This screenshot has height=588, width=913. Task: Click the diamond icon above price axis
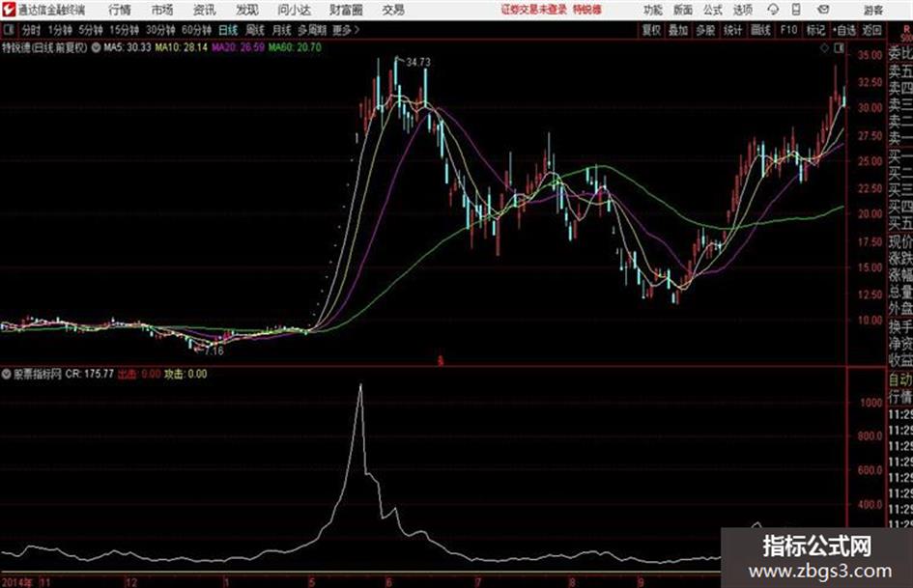tap(824, 48)
